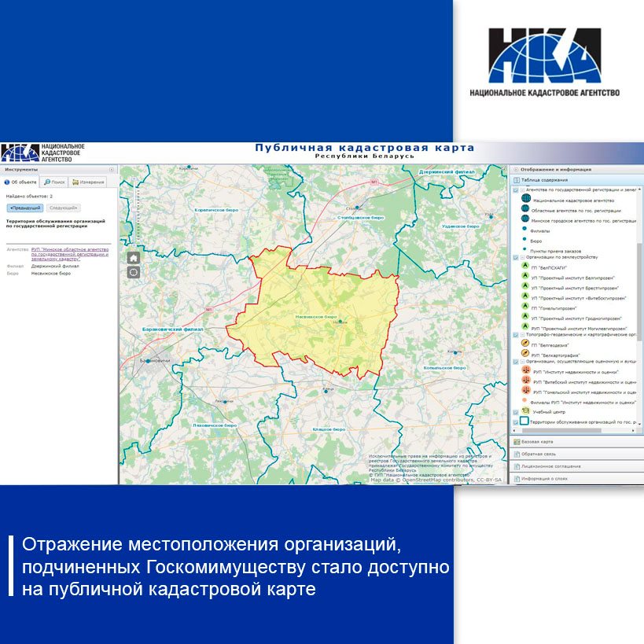Click the orange Белгеодезия compass icon
Image resolution: width=644 pixels, height=644 pixels.
[524, 344]
